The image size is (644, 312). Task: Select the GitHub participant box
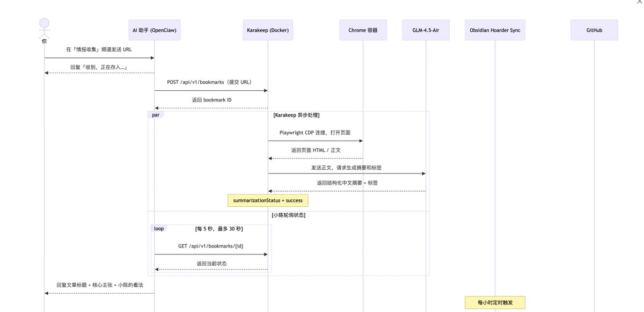[x=595, y=30]
